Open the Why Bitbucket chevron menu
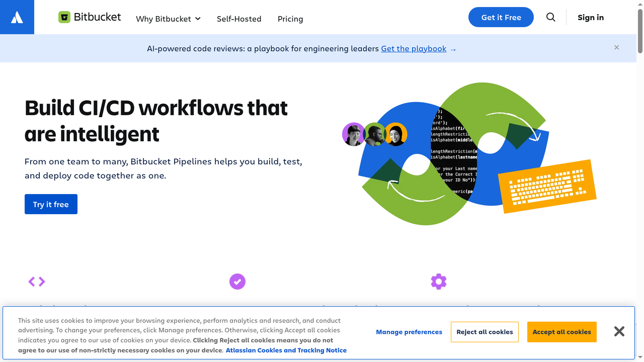The image size is (644, 362). click(199, 19)
